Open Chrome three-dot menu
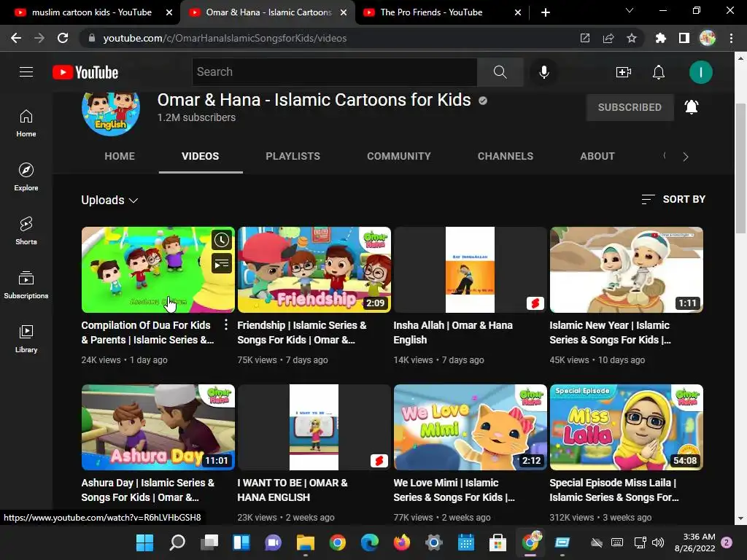747x560 pixels. [731, 38]
